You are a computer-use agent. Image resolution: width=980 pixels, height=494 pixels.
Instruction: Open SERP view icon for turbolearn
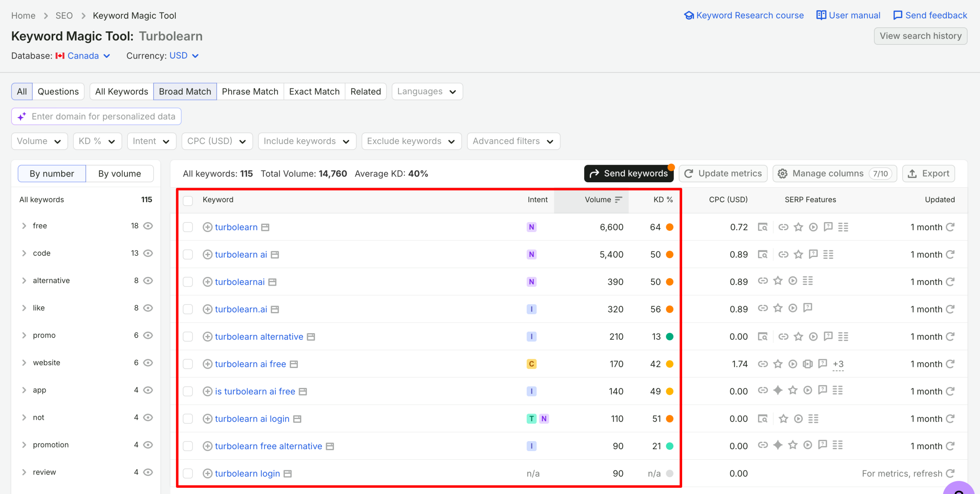click(265, 227)
